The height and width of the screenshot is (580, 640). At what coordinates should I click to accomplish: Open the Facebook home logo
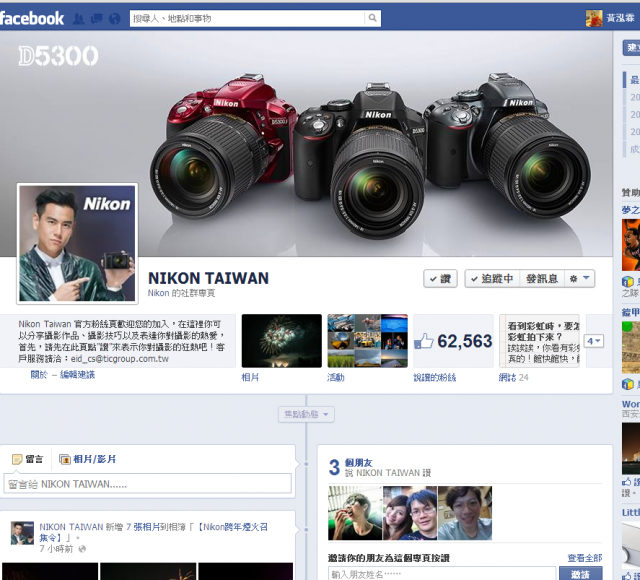point(31,18)
